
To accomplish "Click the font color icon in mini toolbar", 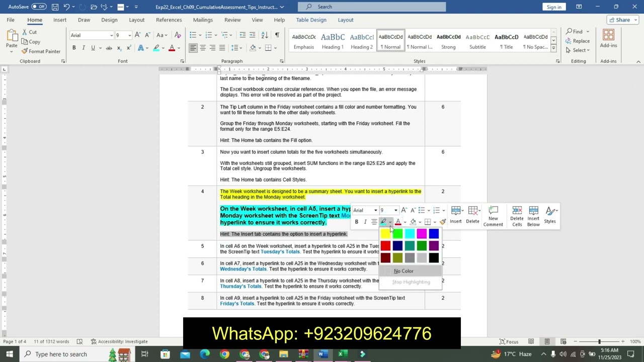I will (x=398, y=222).
